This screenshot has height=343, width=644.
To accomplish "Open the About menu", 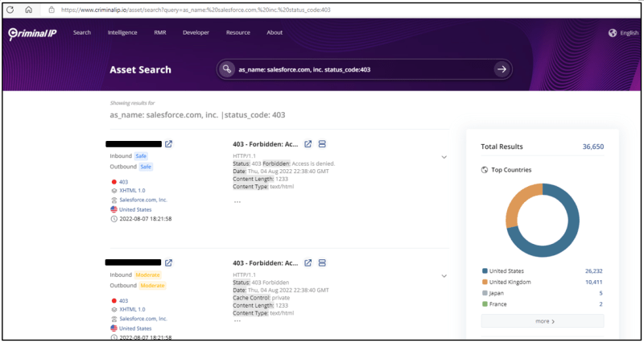I will pos(275,32).
